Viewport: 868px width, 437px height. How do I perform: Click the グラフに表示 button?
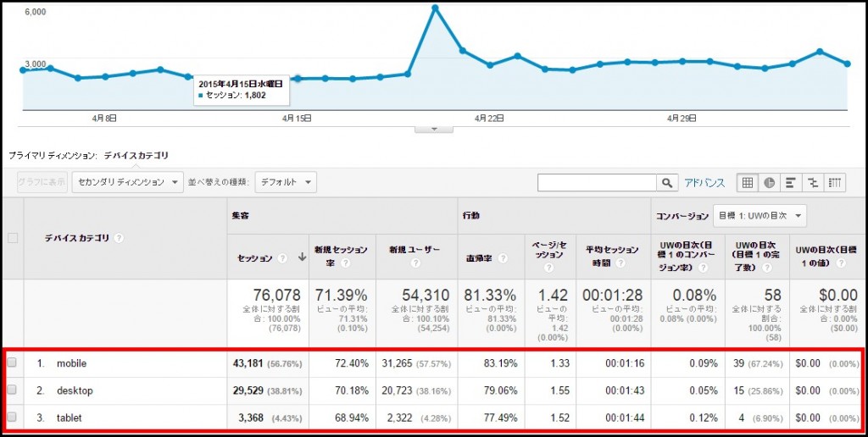coord(42,182)
